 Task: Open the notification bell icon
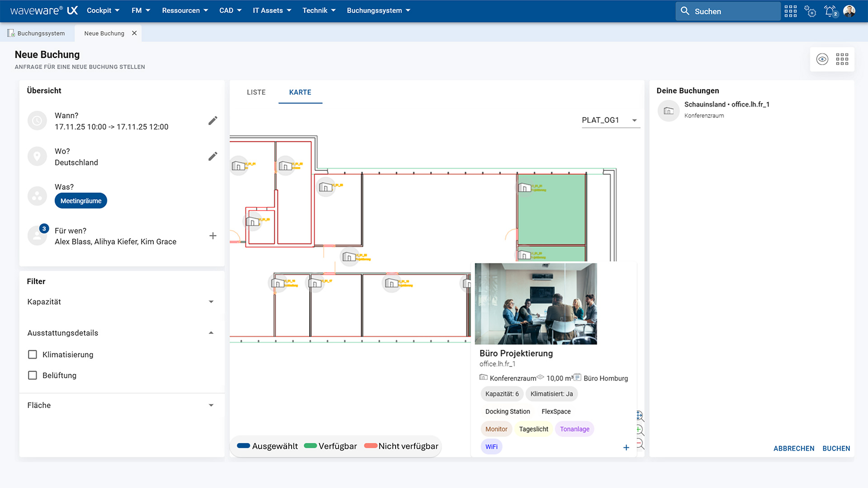(830, 11)
